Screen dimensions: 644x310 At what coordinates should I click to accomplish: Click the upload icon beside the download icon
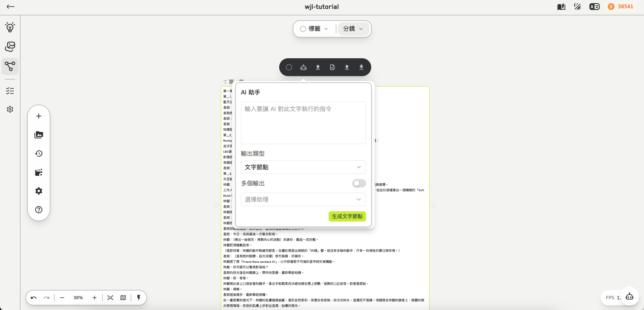pos(347,67)
